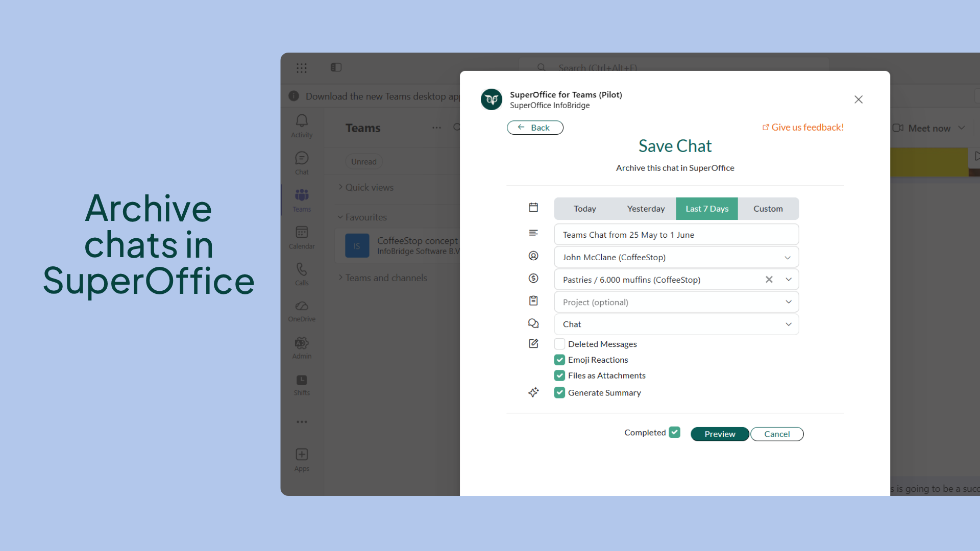
Task: Select the Last 7 Days tab
Action: pyautogui.click(x=707, y=209)
